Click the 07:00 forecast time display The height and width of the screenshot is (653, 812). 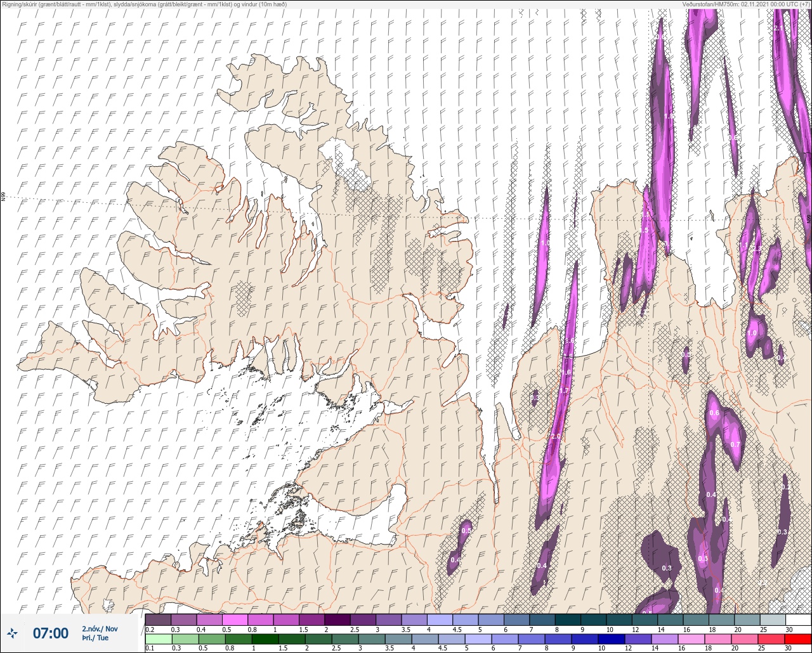[x=50, y=633]
